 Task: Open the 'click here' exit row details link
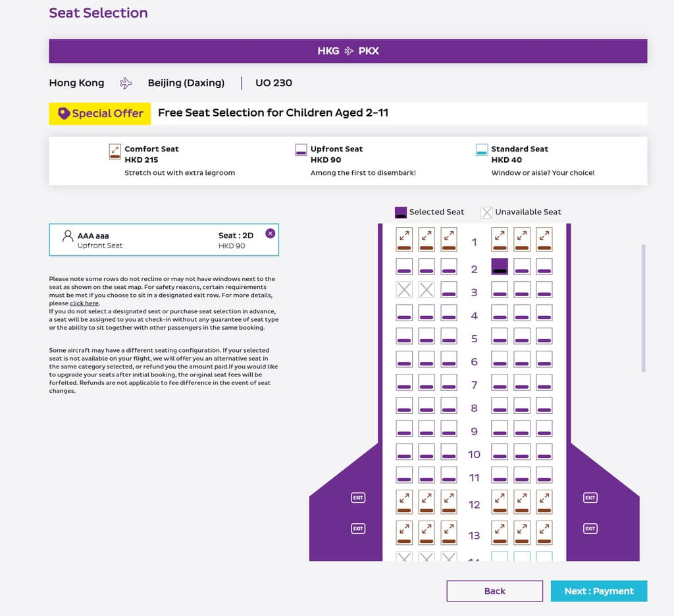click(x=84, y=303)
